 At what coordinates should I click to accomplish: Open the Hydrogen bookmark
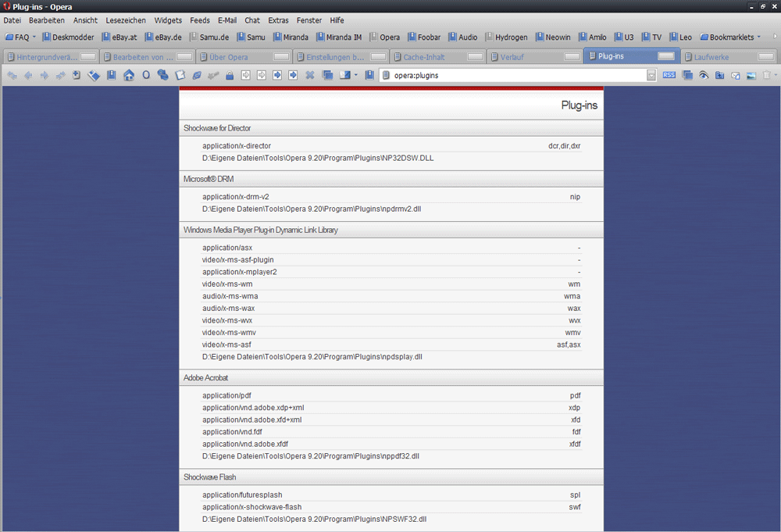tap(506, 37)
